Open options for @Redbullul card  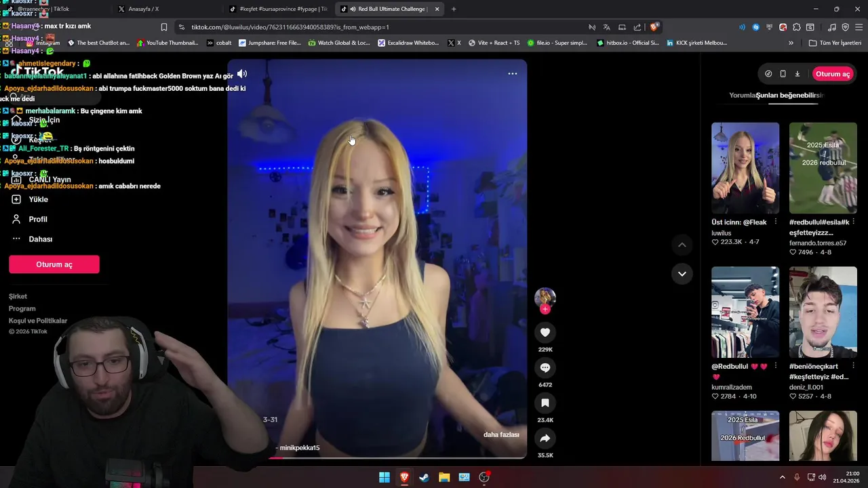tap(775, 366)
